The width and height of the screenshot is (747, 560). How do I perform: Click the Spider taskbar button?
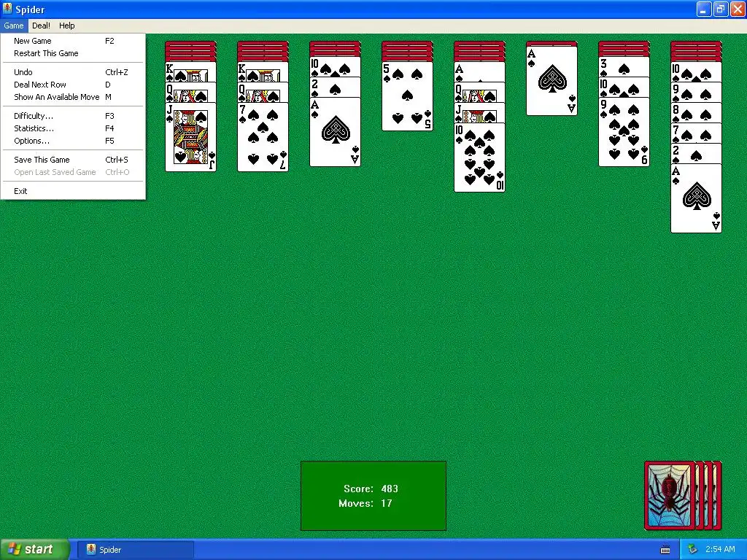pos(136,550)
